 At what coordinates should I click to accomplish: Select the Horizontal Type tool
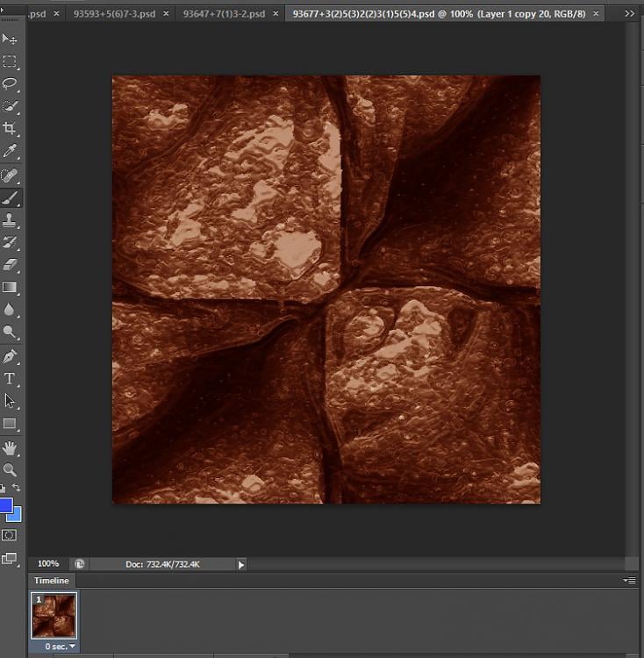(x=10, y=378)
